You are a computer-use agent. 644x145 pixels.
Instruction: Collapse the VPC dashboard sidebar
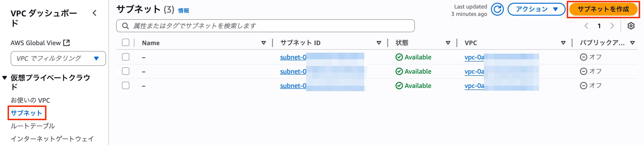pos(95,13)
